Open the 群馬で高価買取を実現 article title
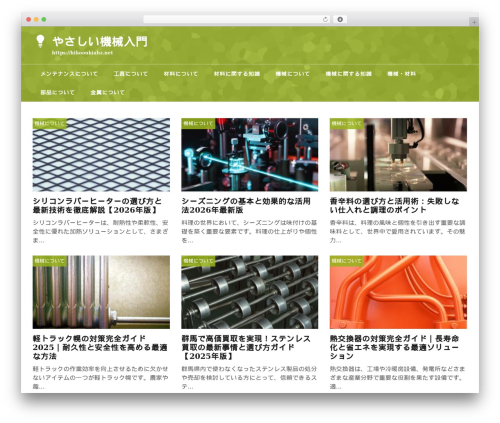 point(246,347)
